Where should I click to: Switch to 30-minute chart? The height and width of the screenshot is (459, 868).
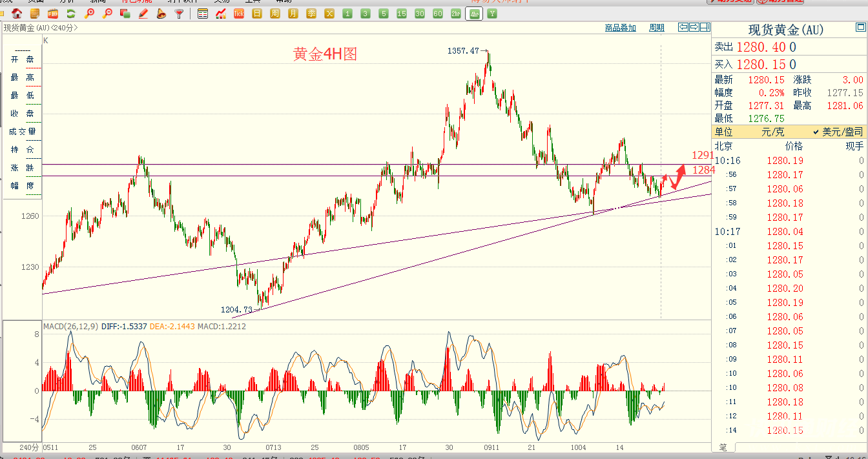click(x=420, y=14)
